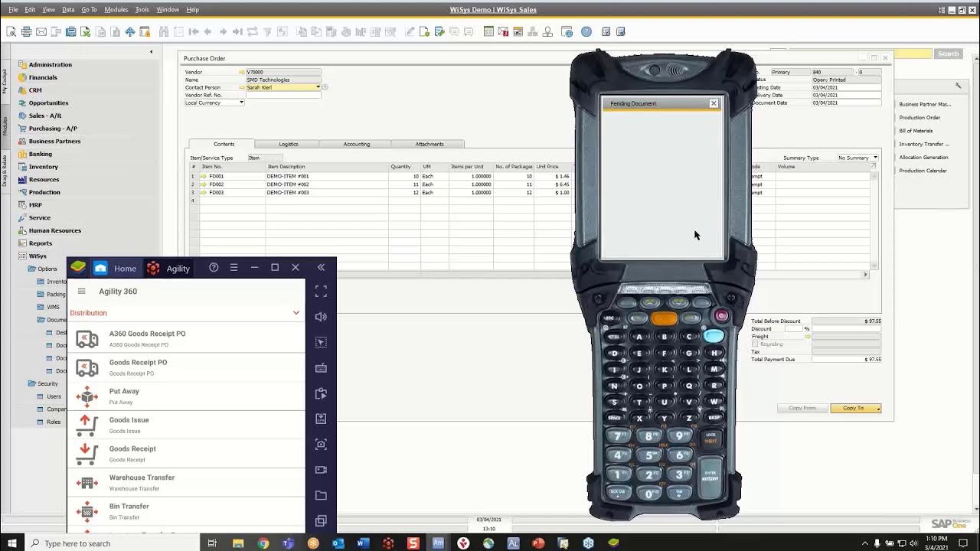980x551 pixels.
Task: Click the emulator title bar menu icon
Action: [234, 268]
